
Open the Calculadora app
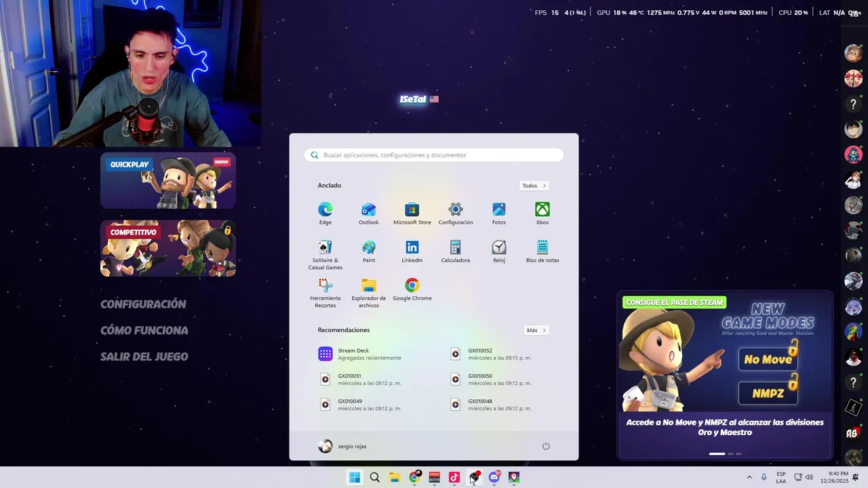click(x=456, y=251)
